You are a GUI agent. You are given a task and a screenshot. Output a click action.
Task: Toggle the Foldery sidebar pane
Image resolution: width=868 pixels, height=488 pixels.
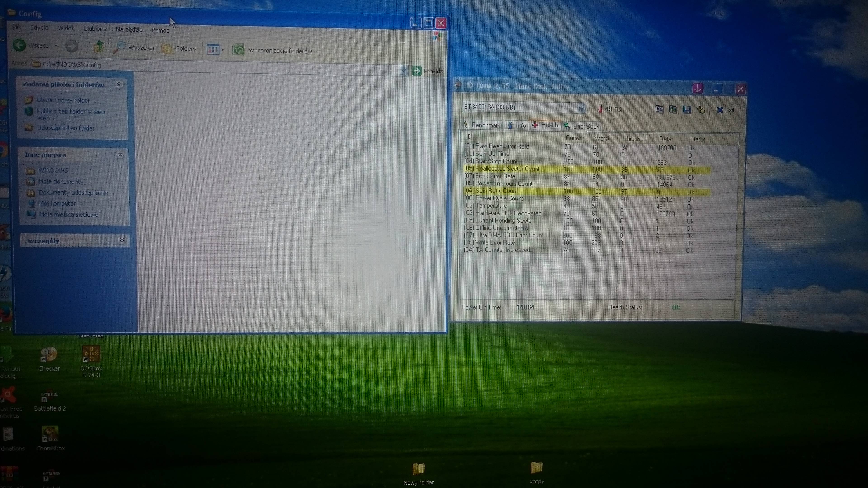click(179, 49)
